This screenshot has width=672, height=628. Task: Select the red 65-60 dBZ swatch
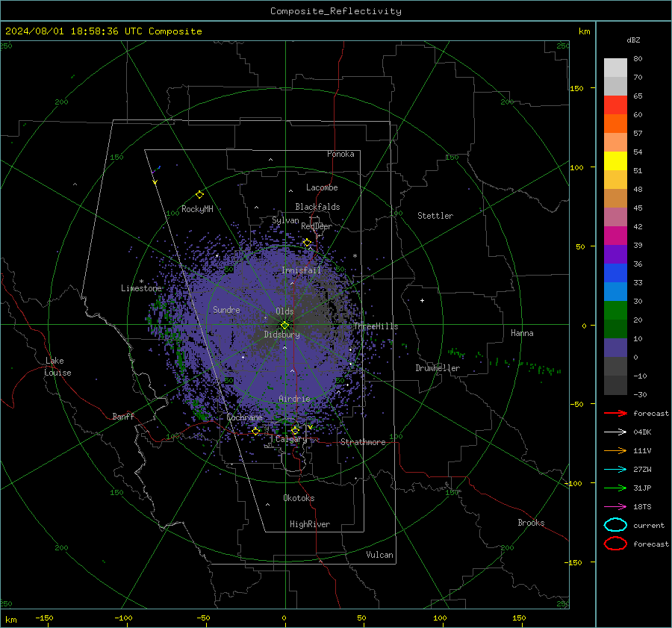click(615, 105)
